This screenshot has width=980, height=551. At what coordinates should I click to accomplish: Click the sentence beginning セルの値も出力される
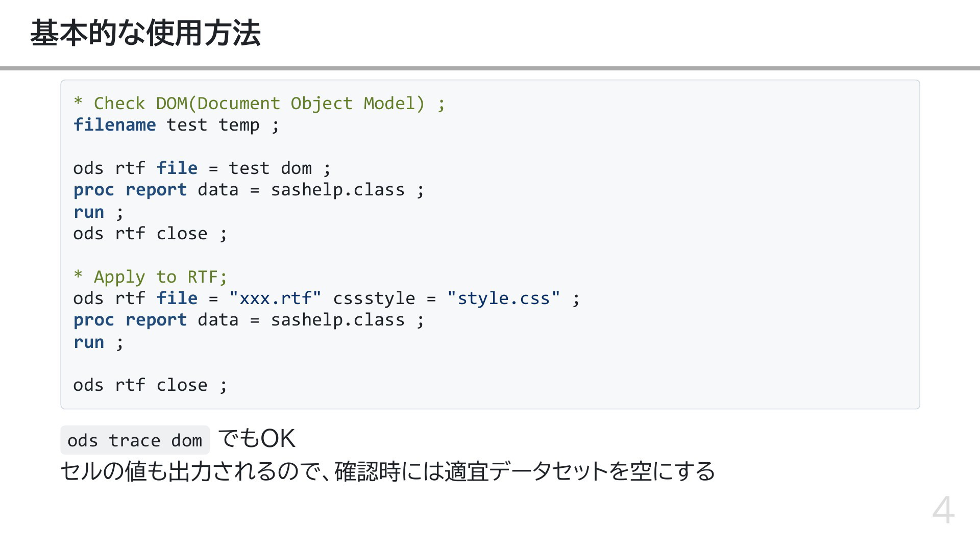[x=387, y=471]
